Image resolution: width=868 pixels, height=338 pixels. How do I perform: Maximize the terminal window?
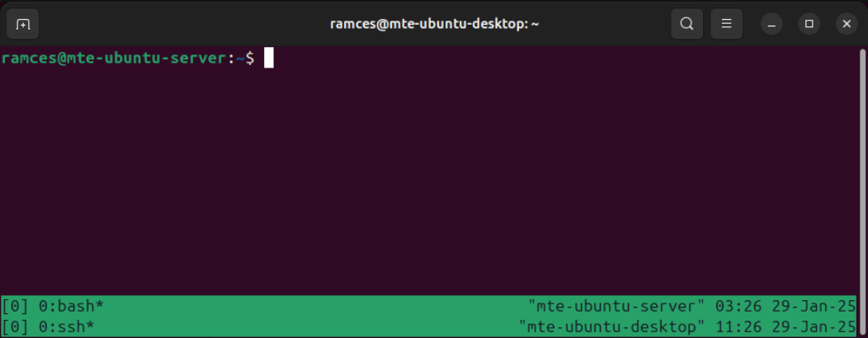coord(809,24)
